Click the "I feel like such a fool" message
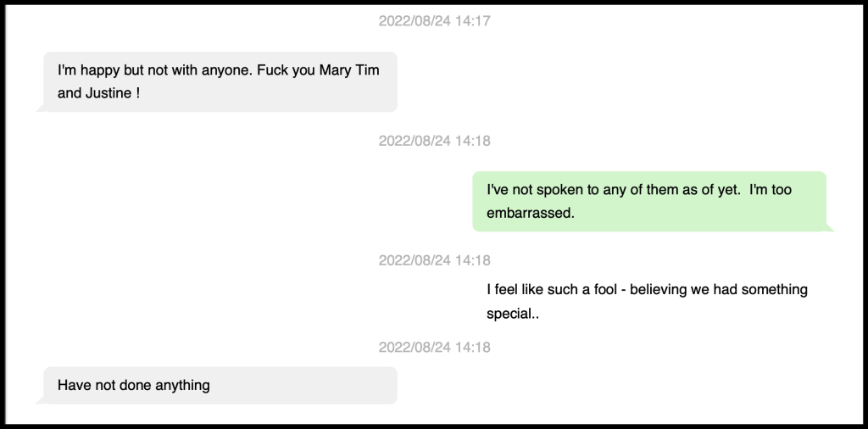868x429 pixels. click(x=647, y=301)
